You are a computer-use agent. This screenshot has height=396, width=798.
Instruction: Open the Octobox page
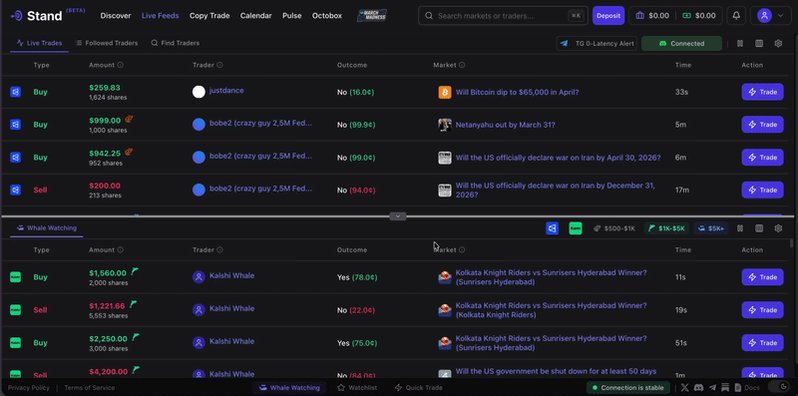(327, 16)
